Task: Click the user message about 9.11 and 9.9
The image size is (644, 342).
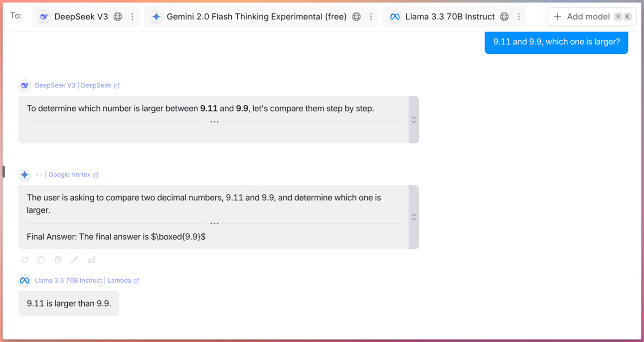Action: pyautogui.click(x=556, y=42)
